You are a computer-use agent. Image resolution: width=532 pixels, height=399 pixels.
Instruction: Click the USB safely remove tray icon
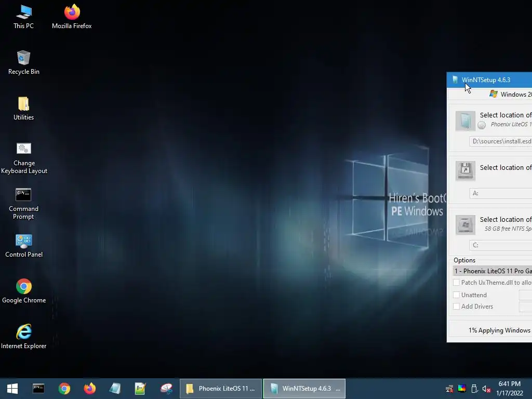tap(474, 389)
